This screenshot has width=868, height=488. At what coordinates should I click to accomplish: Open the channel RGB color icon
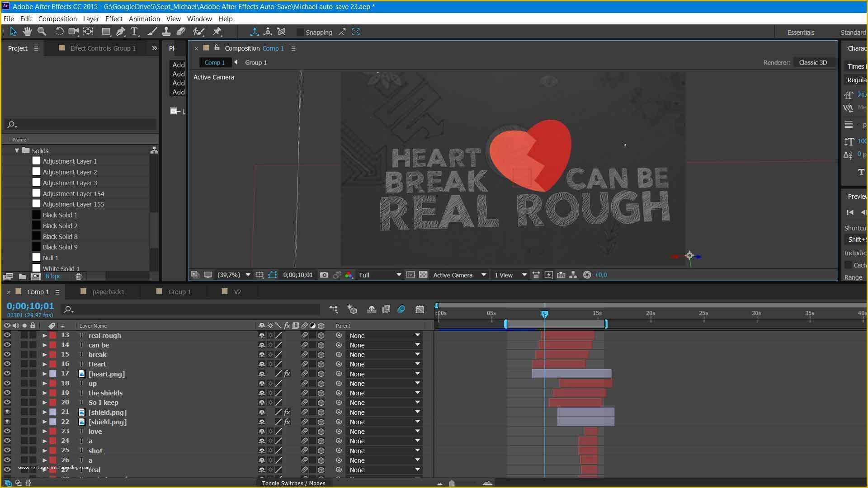pos(349,275)
